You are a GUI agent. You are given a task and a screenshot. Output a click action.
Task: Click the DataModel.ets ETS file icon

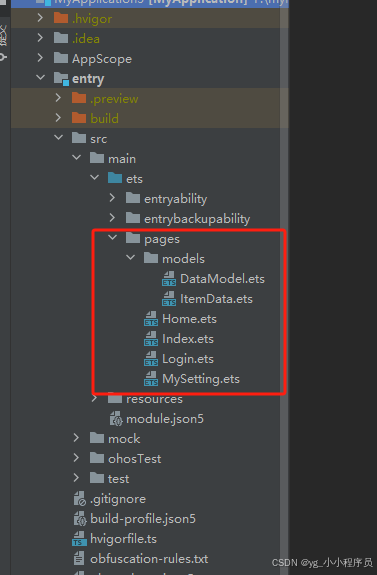[169, 279]
